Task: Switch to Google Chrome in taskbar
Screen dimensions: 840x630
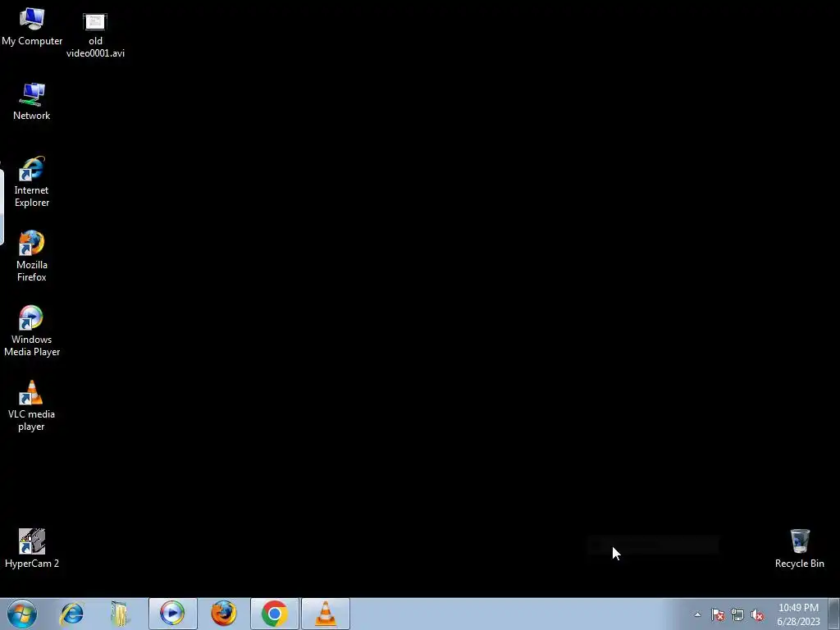Action: click(274, 614)
